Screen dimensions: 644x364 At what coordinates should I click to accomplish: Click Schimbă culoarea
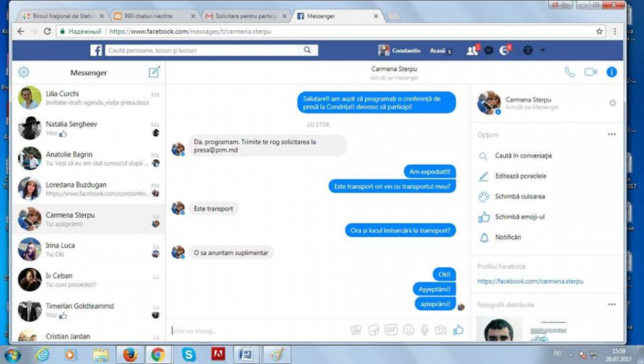point(519,196)
